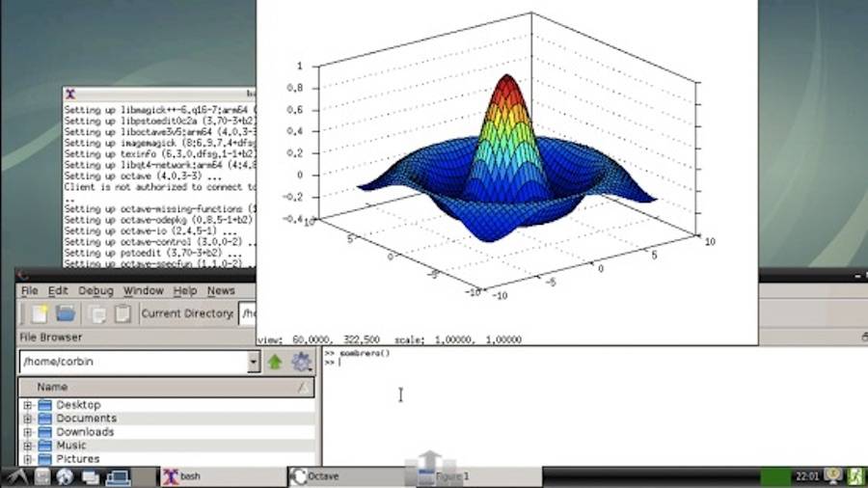Open the LXDE start menu icon

[x=15, y=476]
